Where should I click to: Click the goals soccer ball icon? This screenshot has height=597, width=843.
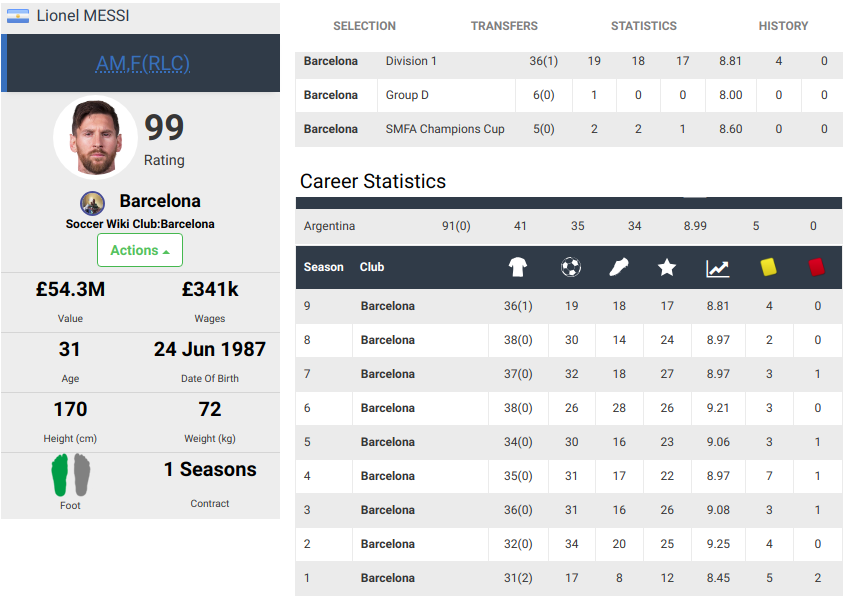click(x=571, y=267)
